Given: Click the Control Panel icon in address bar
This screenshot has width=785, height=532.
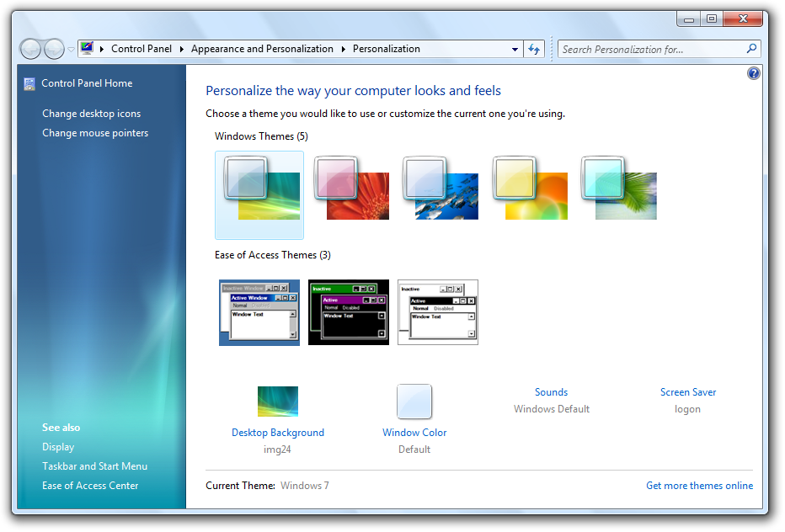Looking at the screenshot, I should (87, 48).
